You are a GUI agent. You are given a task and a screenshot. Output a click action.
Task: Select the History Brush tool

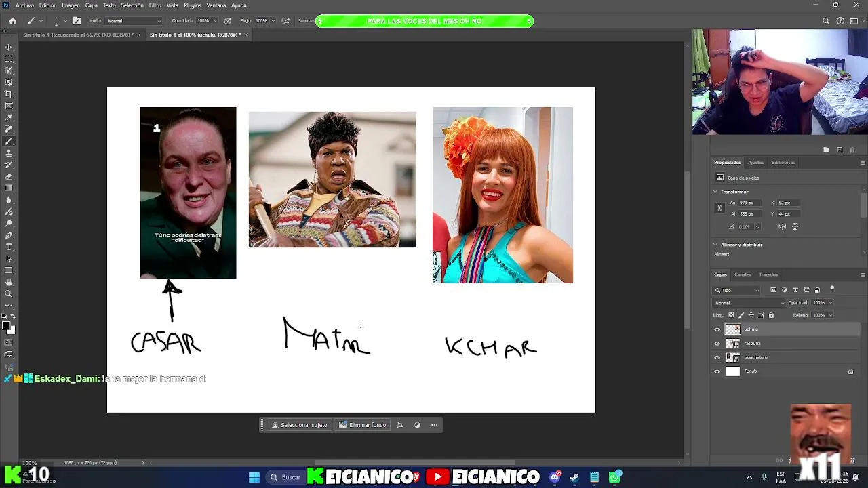point(9,165)
